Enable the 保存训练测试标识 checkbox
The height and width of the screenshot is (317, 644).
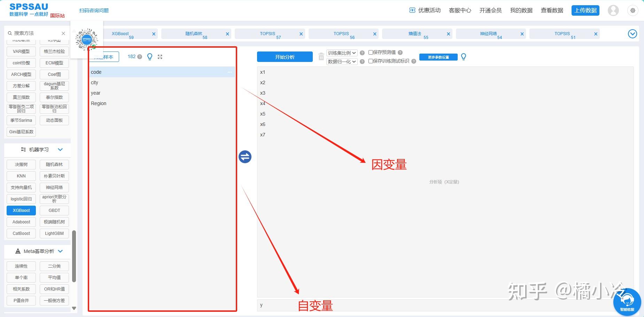(x=371, y=61)
